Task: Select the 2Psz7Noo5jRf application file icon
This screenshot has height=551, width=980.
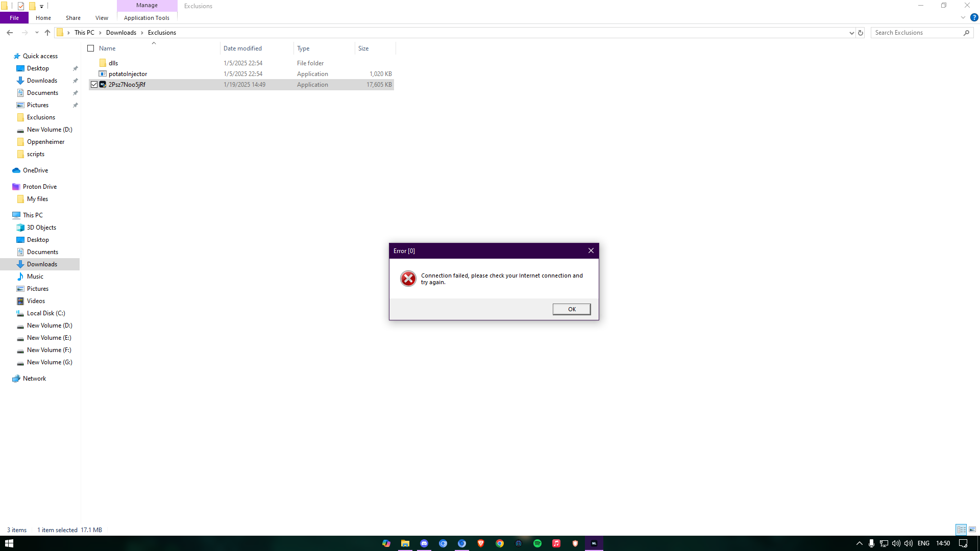Action: coord(103,85)
